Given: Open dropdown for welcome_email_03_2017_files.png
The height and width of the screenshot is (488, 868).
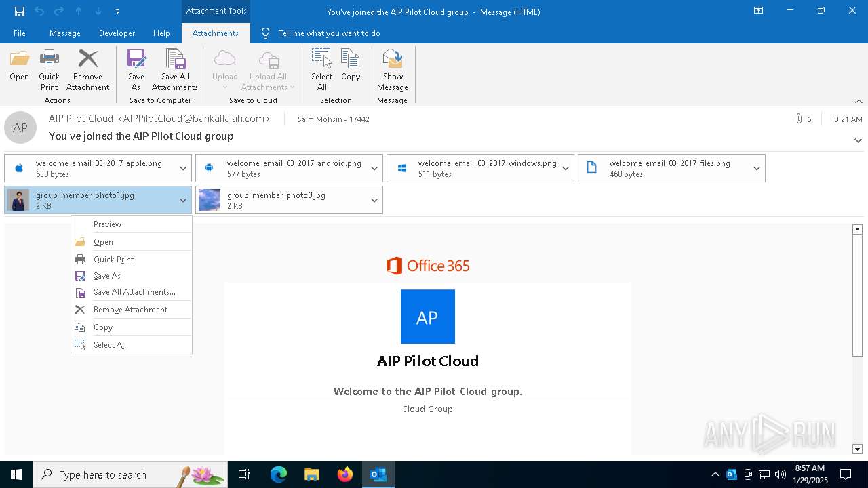Looking at the screenshot, I should click(757, 169).
